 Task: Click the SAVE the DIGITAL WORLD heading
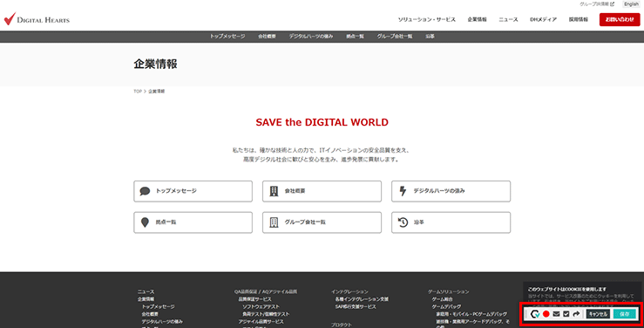[x=322, y=122]
